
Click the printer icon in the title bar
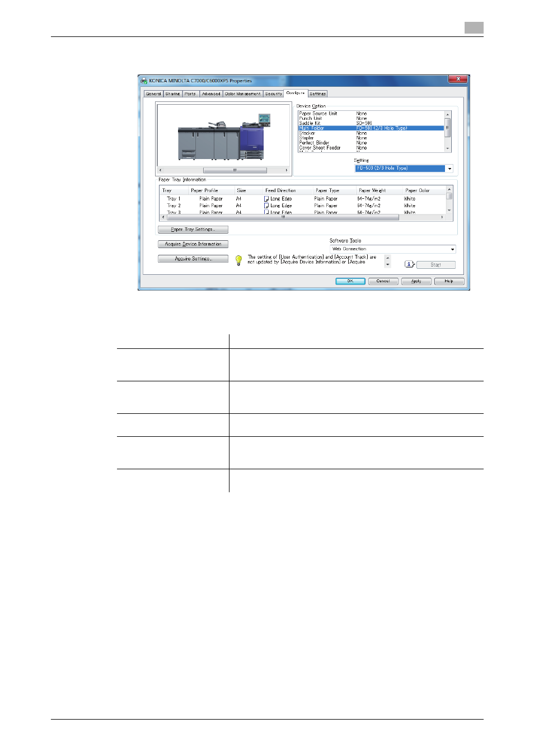click(144, 81)
